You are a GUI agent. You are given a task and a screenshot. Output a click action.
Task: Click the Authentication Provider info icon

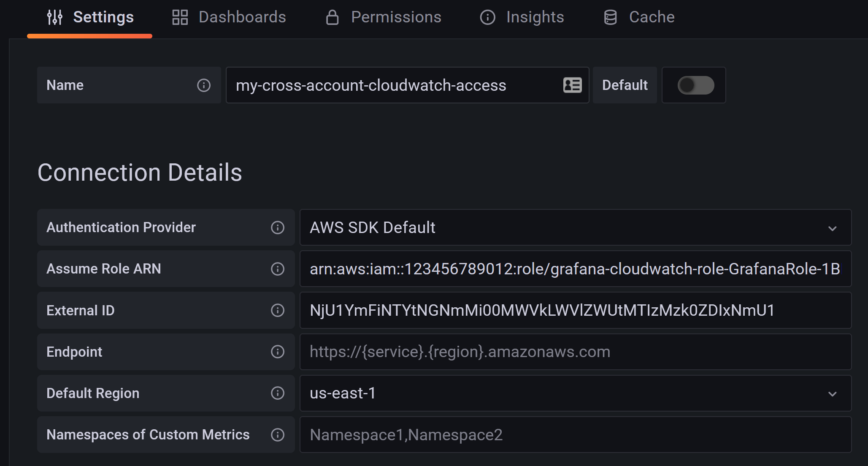[277, 228]
